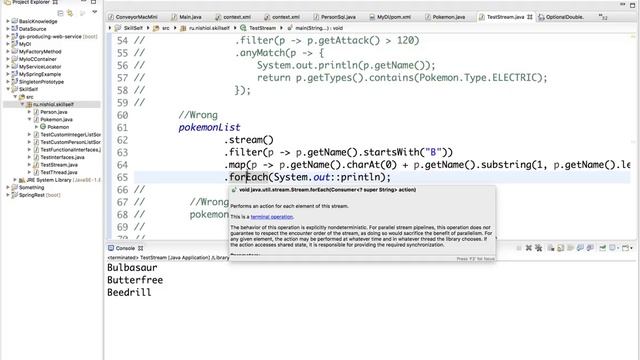
Task: Switch to Pokemon.java editor tab
Action: click(448, 17)
